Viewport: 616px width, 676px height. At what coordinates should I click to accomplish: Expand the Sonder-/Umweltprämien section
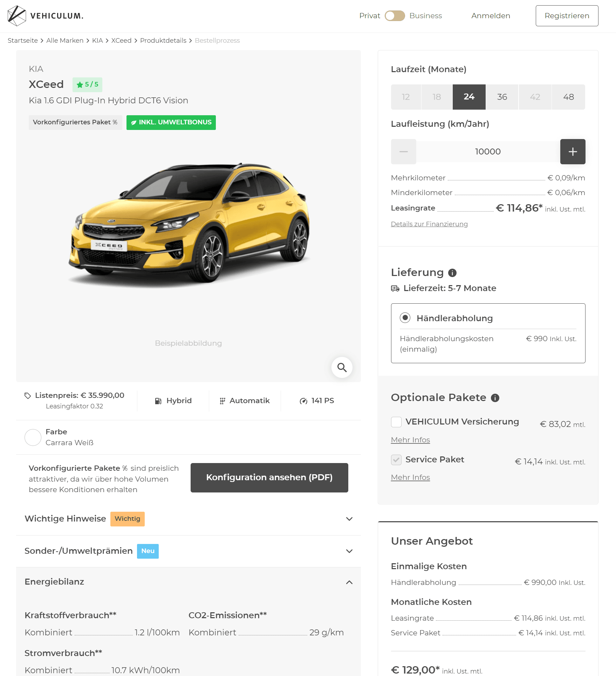189,551
